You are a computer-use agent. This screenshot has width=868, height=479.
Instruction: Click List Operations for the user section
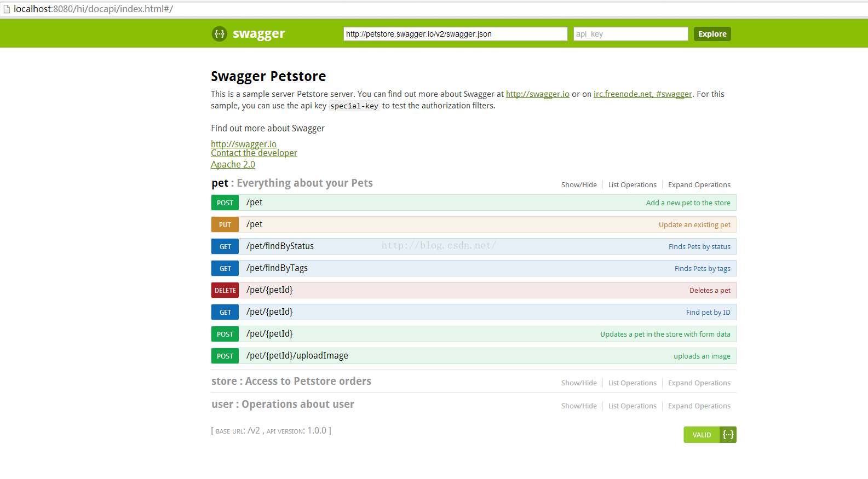click(633, 406)
